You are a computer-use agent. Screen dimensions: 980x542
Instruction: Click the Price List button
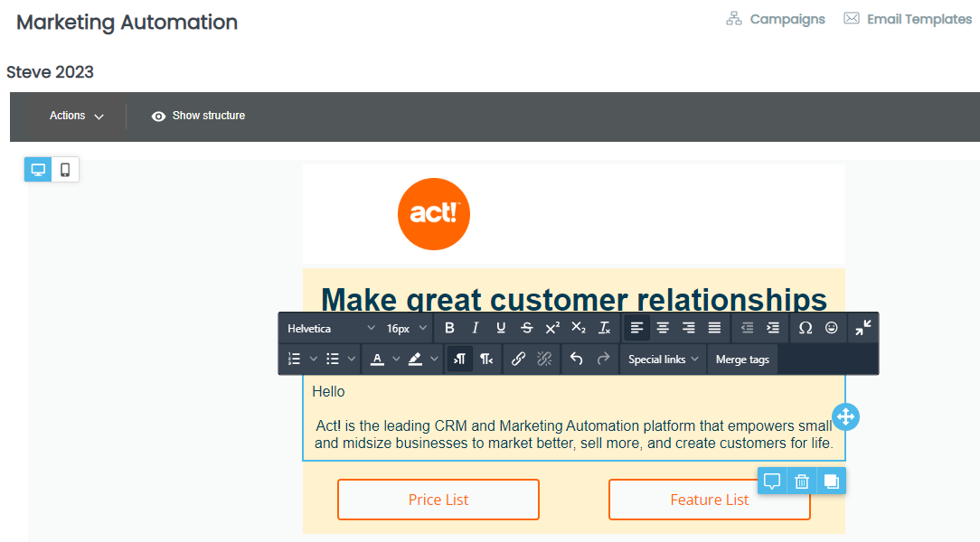click(438, 499)
